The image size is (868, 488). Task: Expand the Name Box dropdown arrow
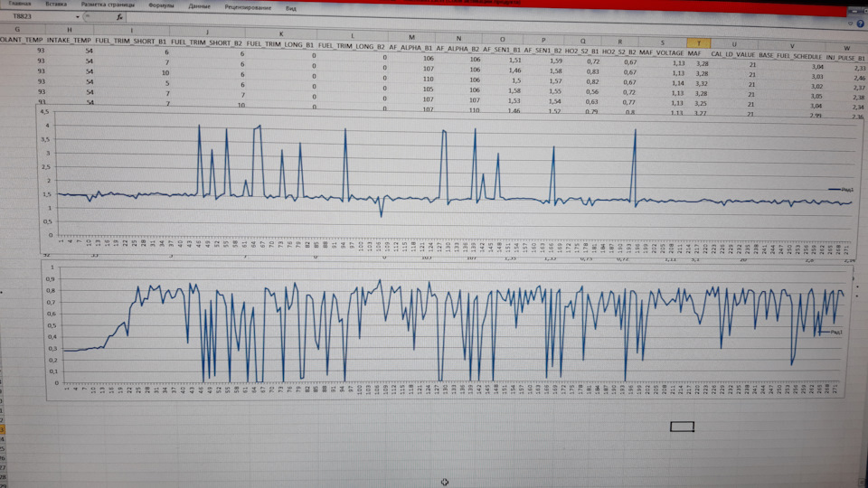pyautogui.click(x=78, y=16)
